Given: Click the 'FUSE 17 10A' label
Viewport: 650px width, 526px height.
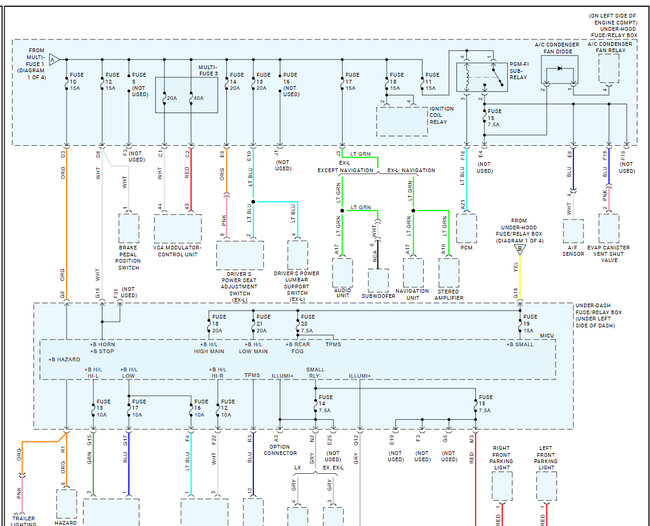Looking at the screenshot, I should click(x=139, y=408).
